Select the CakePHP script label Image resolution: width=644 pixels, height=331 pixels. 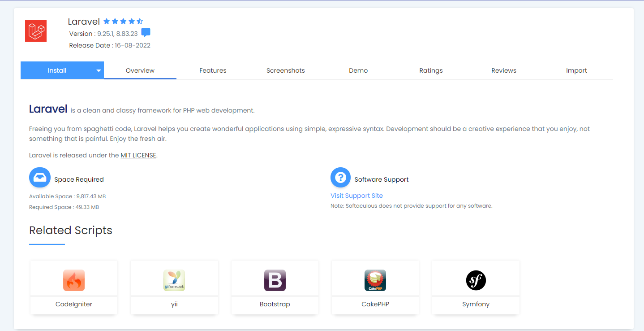pos(375,304)
